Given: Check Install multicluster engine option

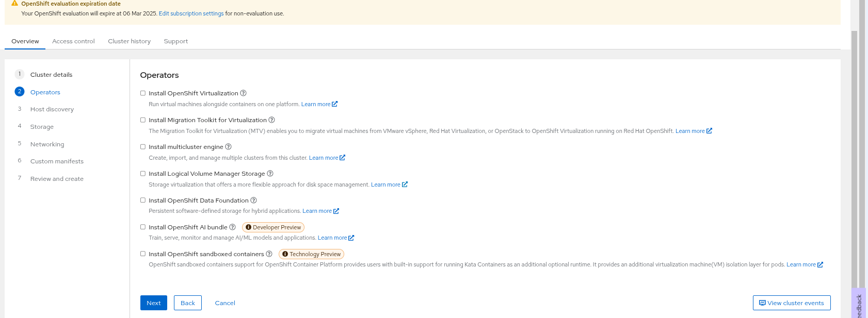Looking at the screenshot, I should [143, 147].
